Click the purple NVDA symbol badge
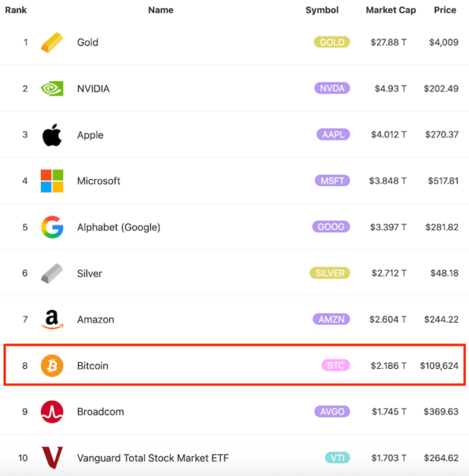Screen dimensions: 469x476 pos(331,89)
